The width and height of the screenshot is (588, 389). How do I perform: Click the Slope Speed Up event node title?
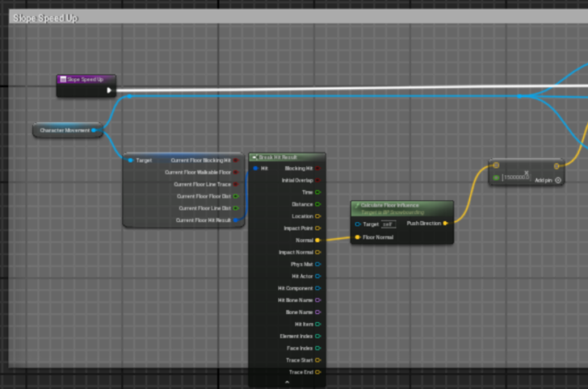pos(86,79)
